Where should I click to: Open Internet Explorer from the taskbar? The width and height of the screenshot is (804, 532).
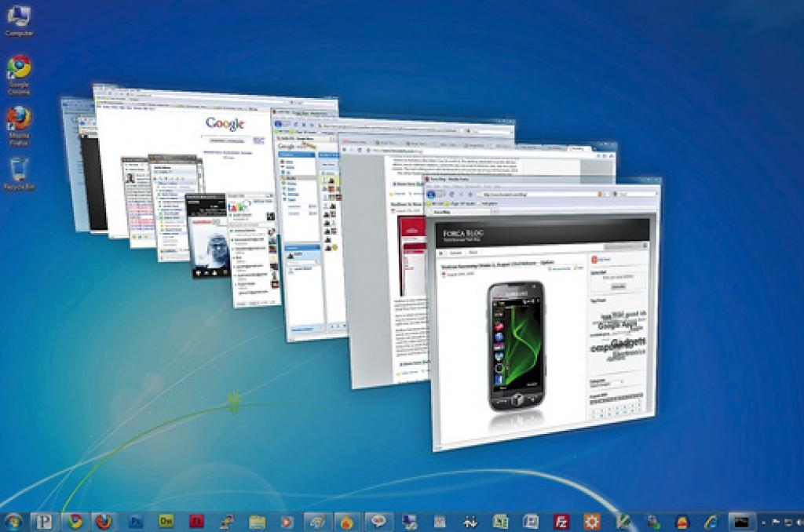tap(711, 521)
